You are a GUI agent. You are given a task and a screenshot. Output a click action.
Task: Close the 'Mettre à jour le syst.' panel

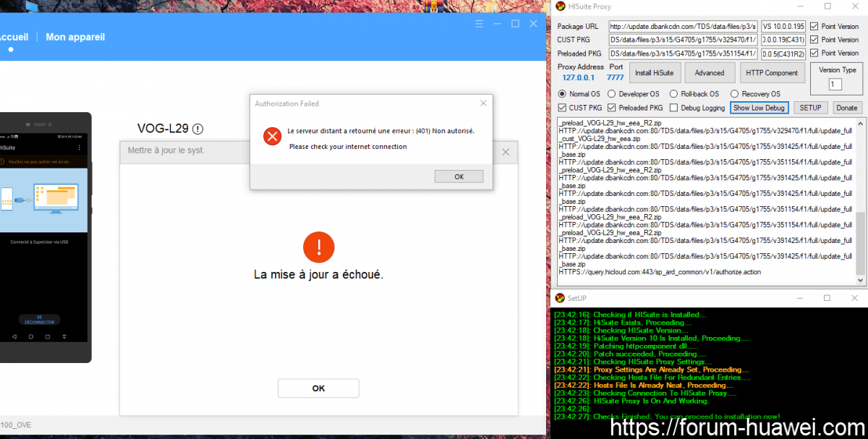click(x=506, y=152)
